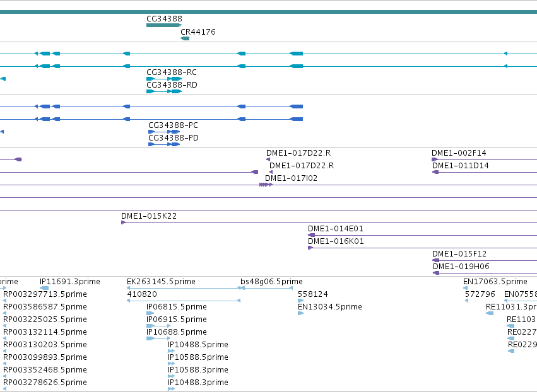Select the RP003132114.5prime EST label
The image size is (537, 392).
[x=45, y=332]
